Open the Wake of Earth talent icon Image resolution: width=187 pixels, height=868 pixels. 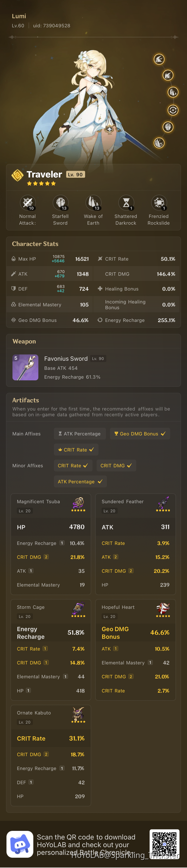[93, 203]
